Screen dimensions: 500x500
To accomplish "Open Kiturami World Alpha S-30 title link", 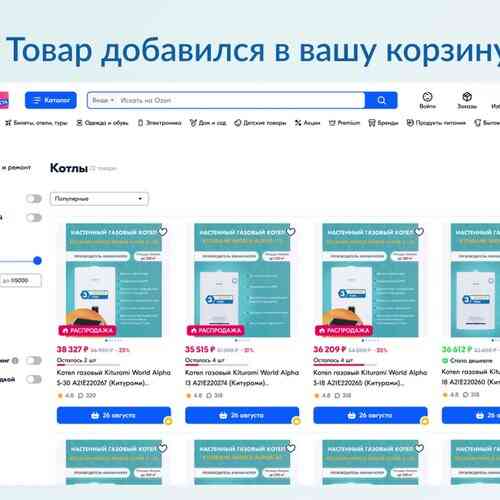I will 114,377.
